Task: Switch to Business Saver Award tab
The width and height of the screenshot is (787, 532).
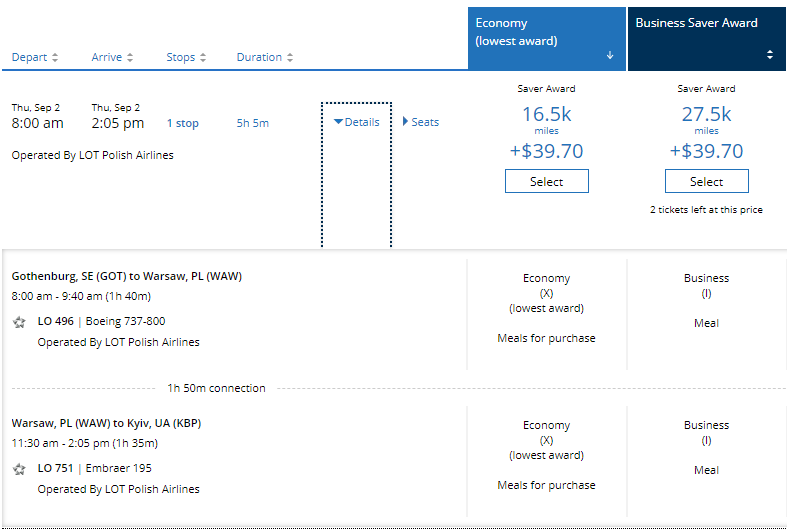Action: pyautogui.click(x=697, y=23)
